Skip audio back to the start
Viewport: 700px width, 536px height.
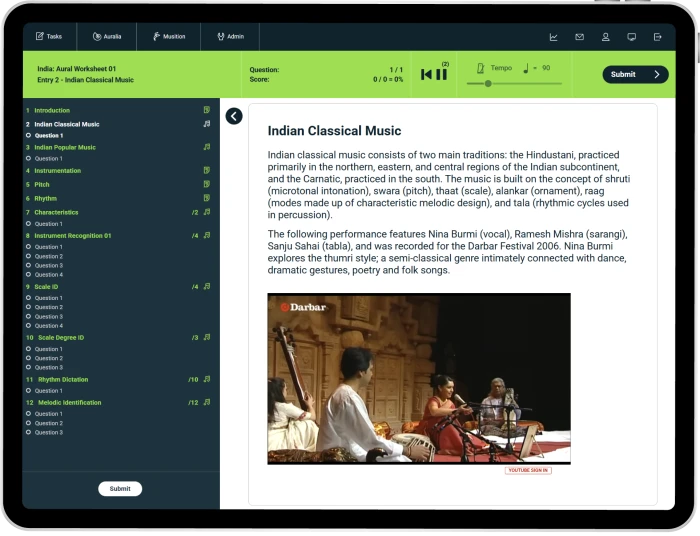426,74
